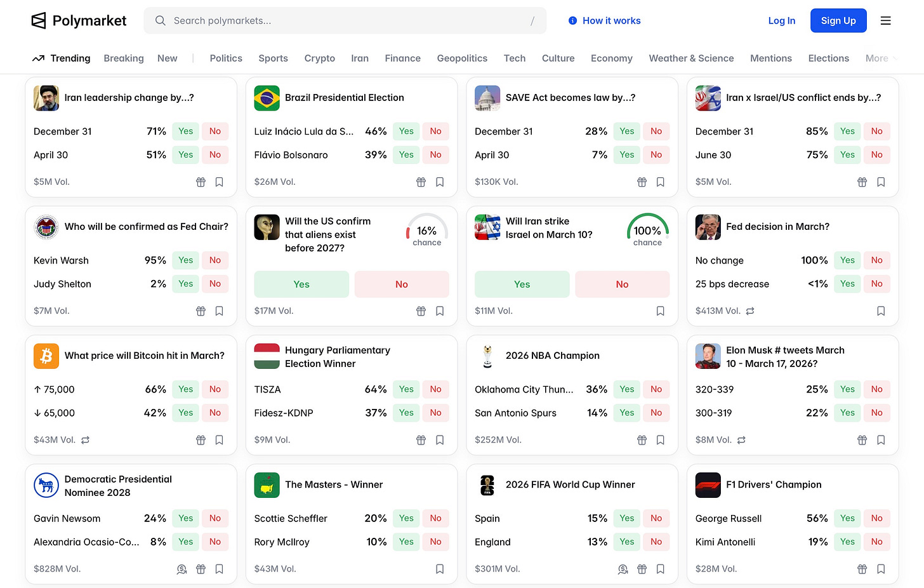
Task: Click the Polymarket logo
Action: [79, 20]
